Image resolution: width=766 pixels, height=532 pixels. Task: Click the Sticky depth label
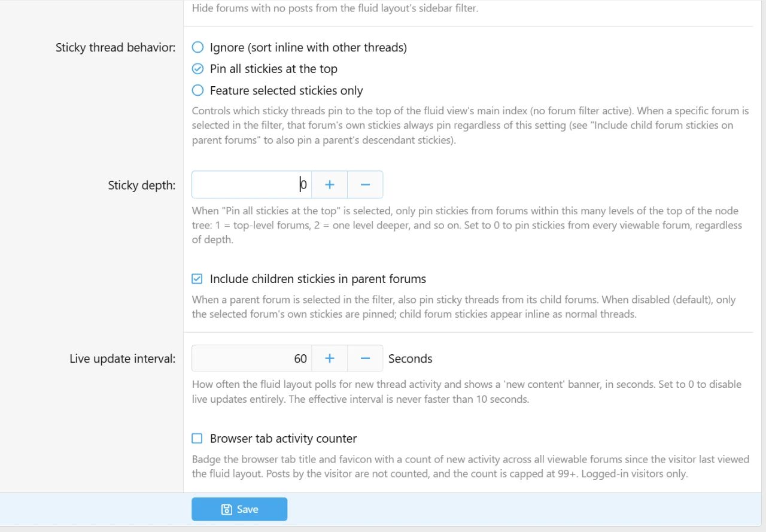142,186
